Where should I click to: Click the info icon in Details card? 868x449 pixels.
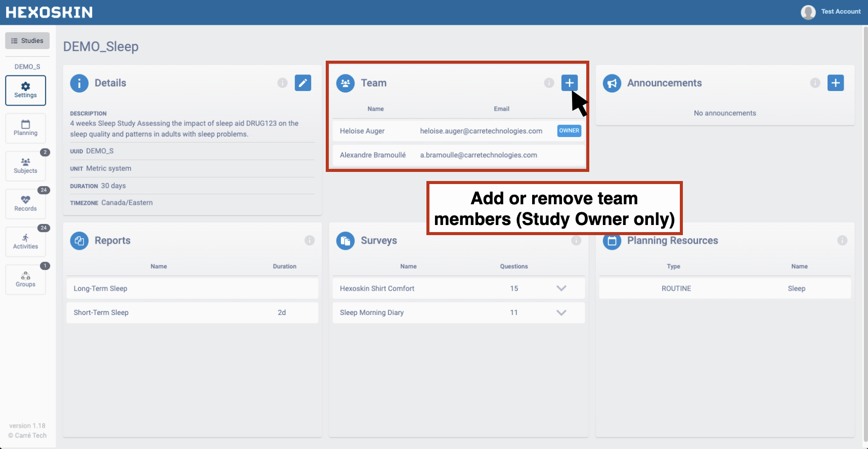point(282,83)
